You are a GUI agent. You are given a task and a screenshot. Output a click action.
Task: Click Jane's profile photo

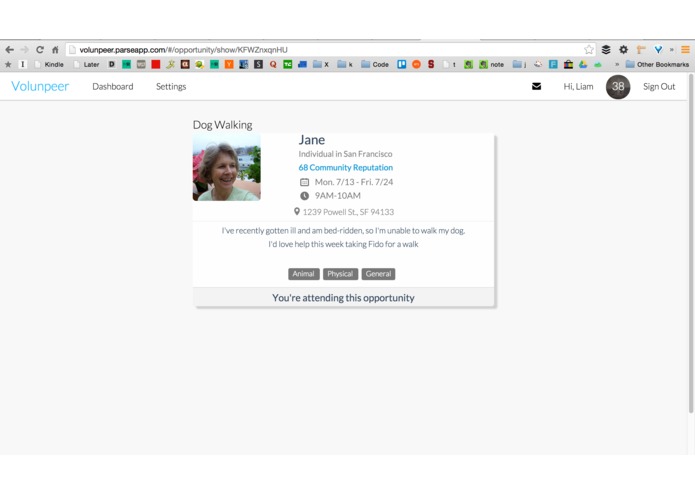tap(226, 167)
